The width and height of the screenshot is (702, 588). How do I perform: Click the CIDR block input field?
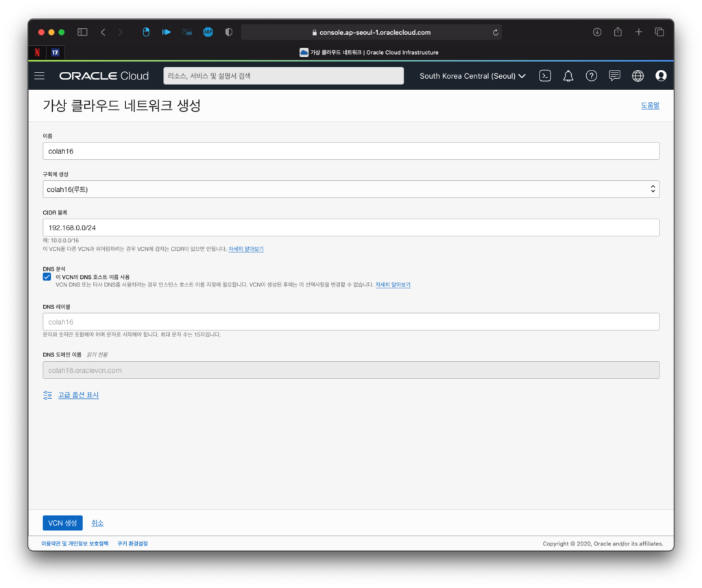(350, 228)
